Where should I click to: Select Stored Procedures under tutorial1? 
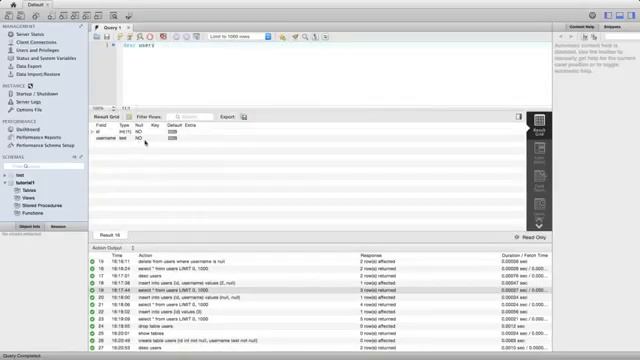[42, 205]
